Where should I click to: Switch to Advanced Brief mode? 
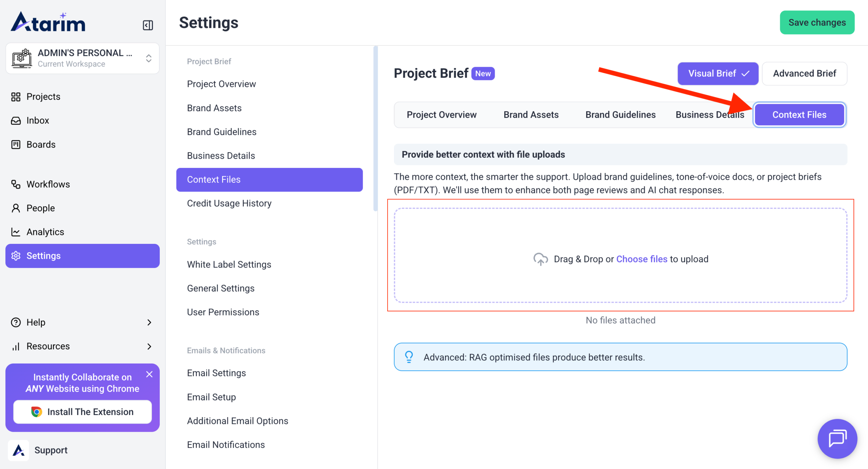(x=804, y=73)
